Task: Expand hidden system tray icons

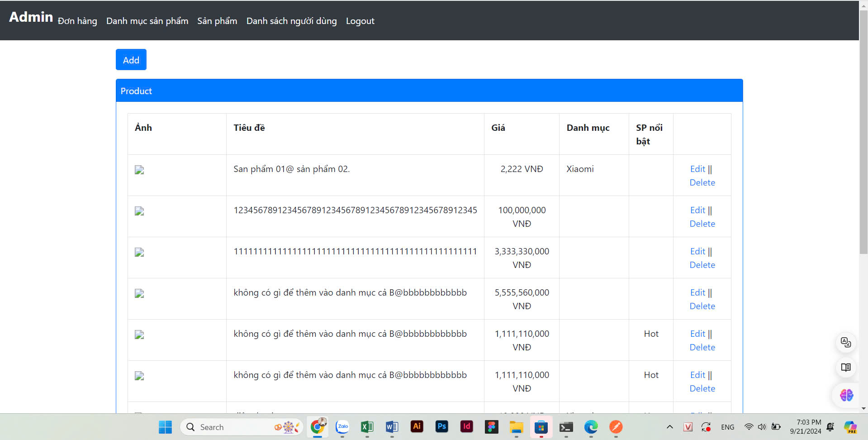Action: click(x=670, y=427)
